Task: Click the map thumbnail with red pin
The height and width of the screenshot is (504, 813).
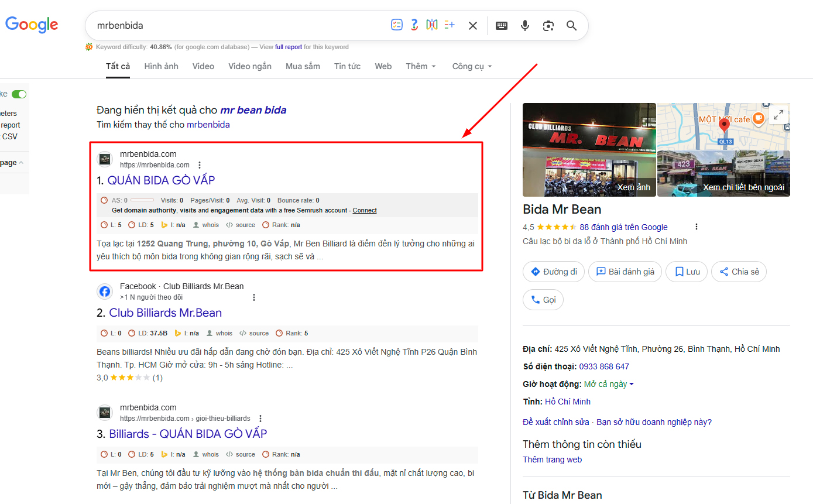Action: coord(723,126)
